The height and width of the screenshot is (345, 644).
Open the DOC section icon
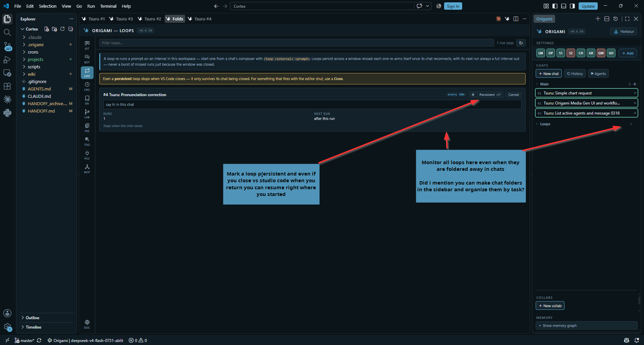point(87,324)
